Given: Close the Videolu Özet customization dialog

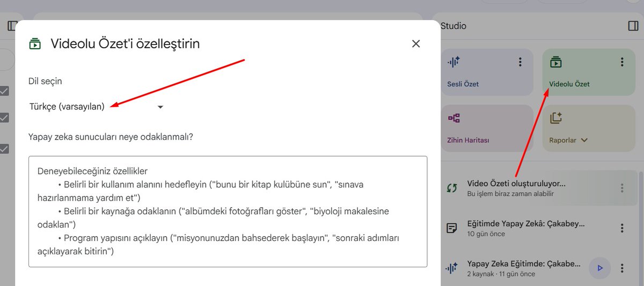Looking at the screenshot, I should click(x=416, y=44).
